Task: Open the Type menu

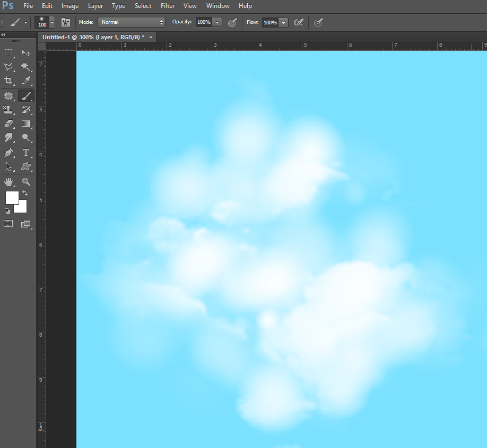Action: 118,6
